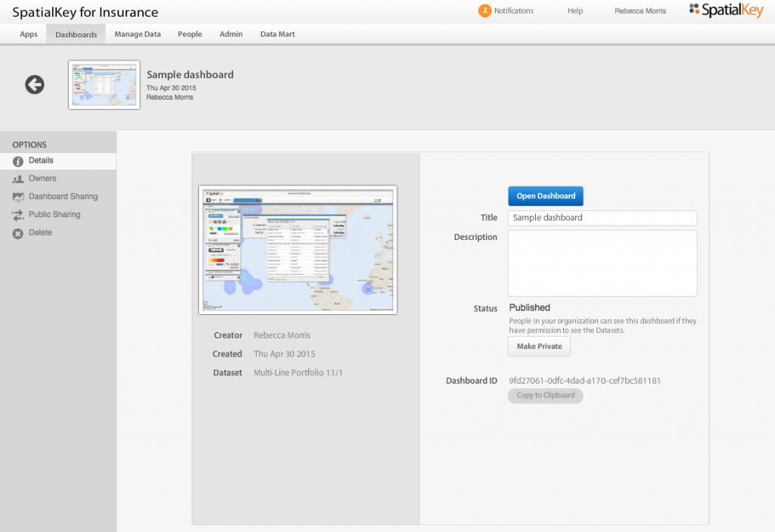
Task: Click the created date Thu Apr 30 2015 in details
Action: pos(285,354)
